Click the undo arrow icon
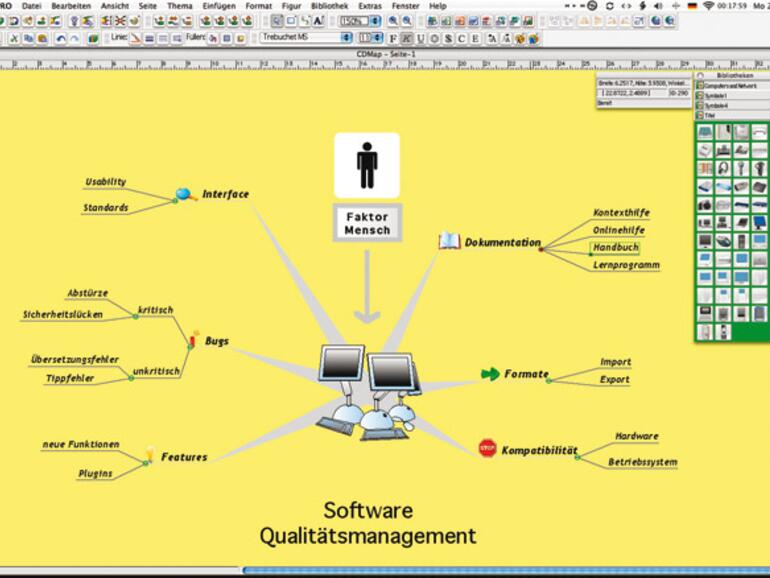 60,38
